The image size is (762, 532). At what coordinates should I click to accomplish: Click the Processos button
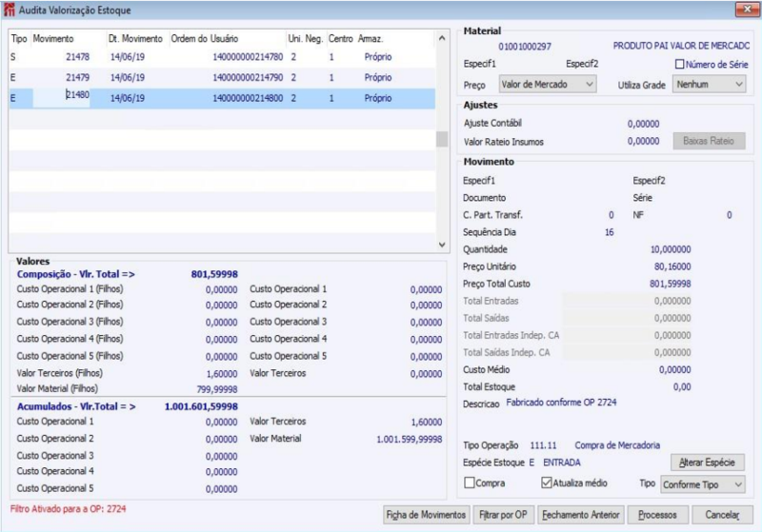pos(657,514)
